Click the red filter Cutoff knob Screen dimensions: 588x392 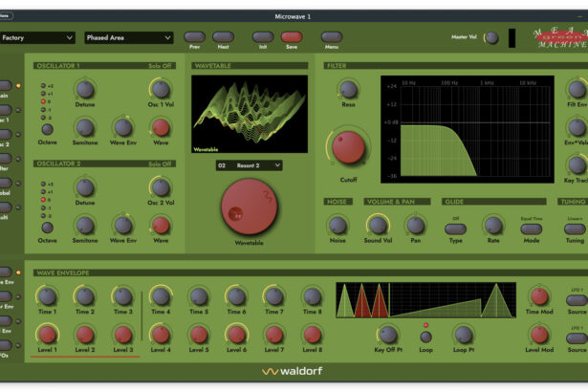[348, 147]
